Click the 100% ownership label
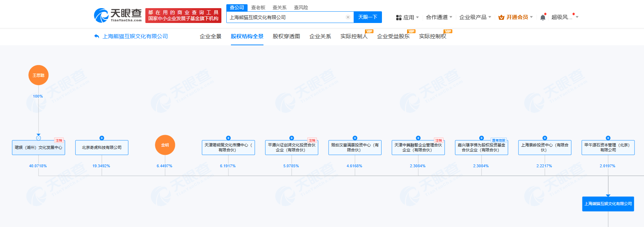644x227 pixels. (x=38, y=96)
